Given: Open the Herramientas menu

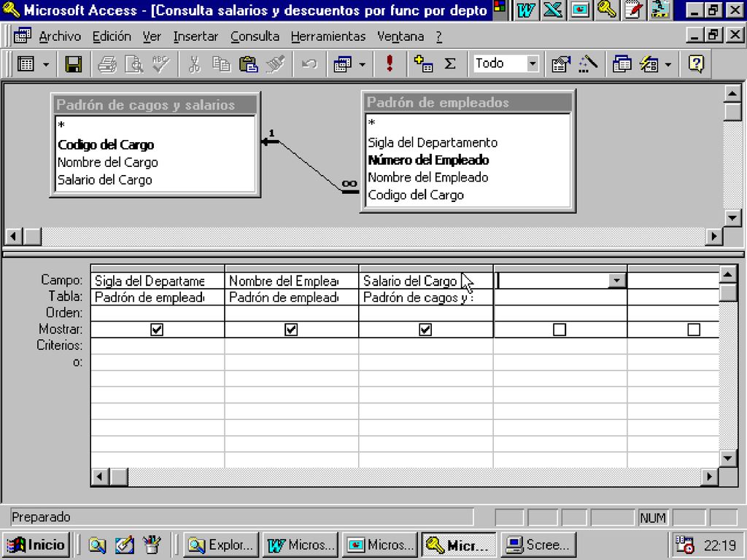Looking at the screenshot, I should point(328,36).
